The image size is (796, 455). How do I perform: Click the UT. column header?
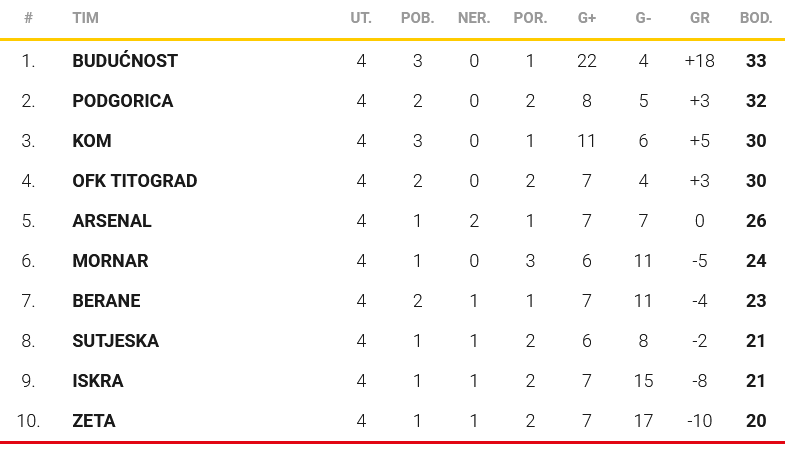[361, 18]
